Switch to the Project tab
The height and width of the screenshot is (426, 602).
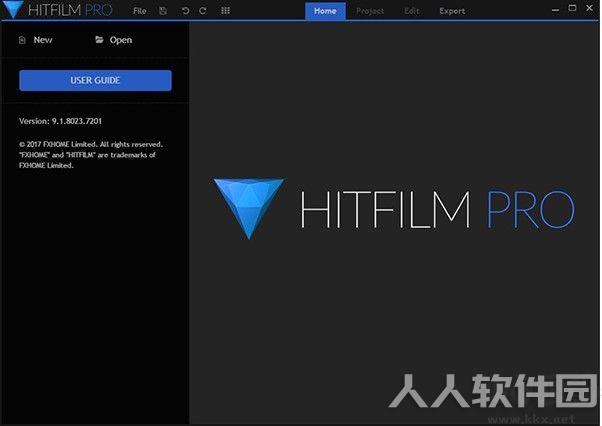[370, 11]
